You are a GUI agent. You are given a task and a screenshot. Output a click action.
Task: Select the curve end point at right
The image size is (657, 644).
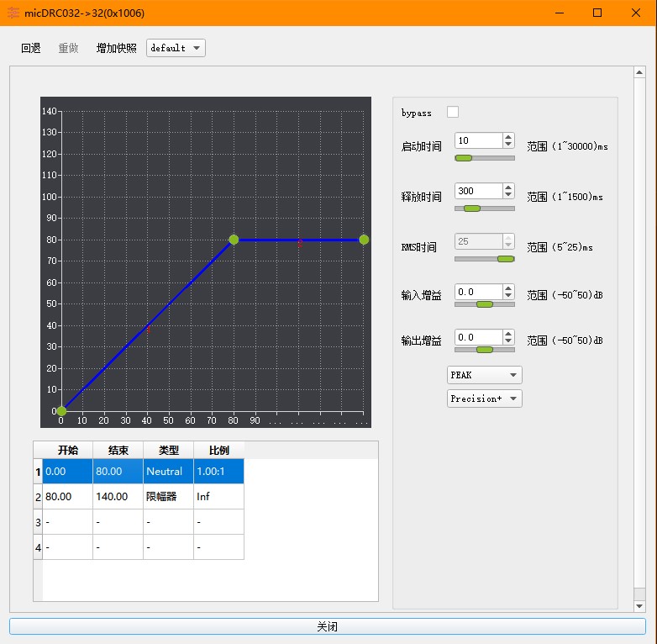coord(364,240)
